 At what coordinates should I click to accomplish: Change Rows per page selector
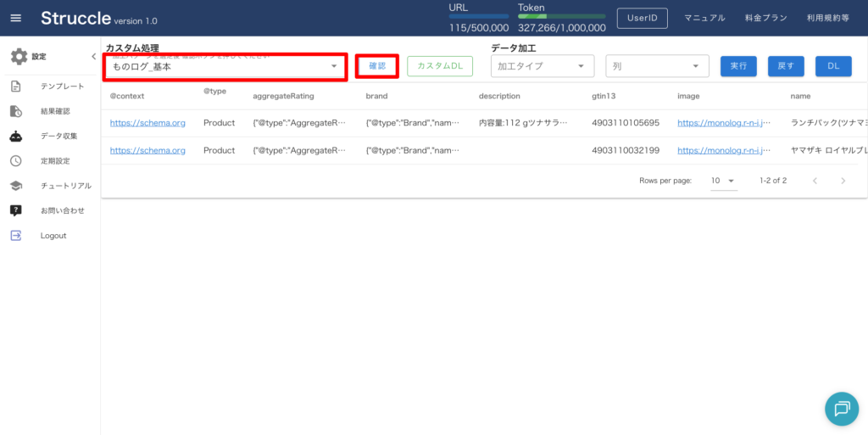pos(723,181)
